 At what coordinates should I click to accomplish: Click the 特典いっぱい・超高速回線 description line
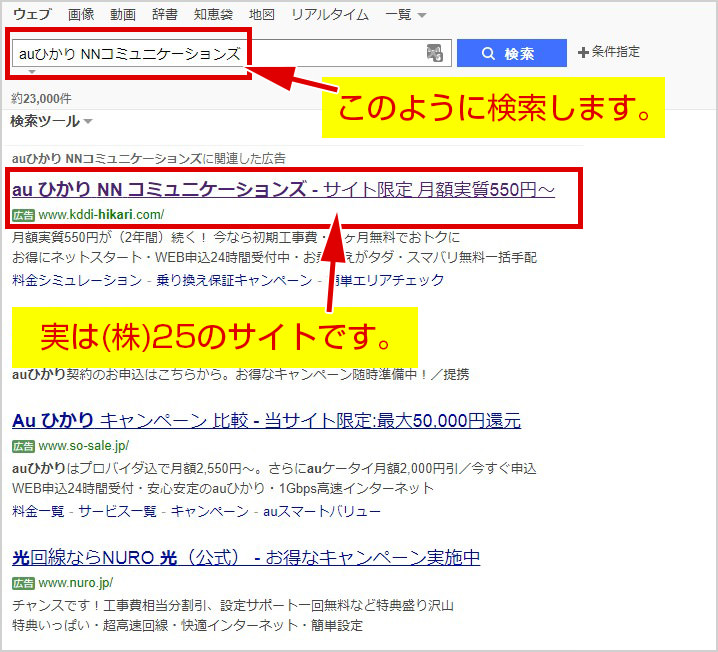click(x=187, y=625)
